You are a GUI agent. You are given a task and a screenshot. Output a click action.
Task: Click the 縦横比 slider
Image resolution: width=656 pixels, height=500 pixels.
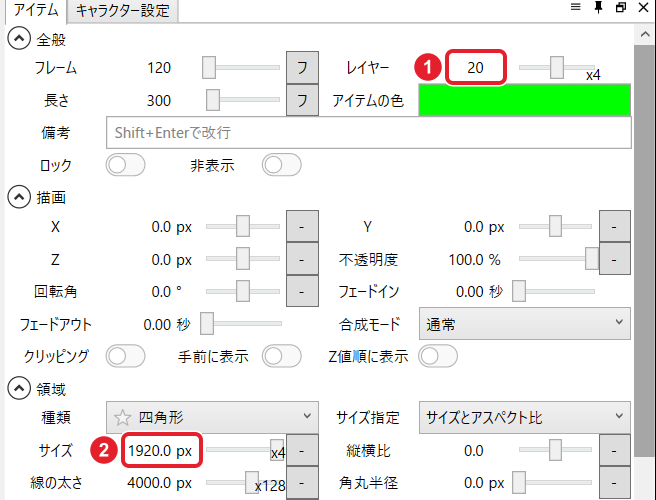tap(556, 450)
